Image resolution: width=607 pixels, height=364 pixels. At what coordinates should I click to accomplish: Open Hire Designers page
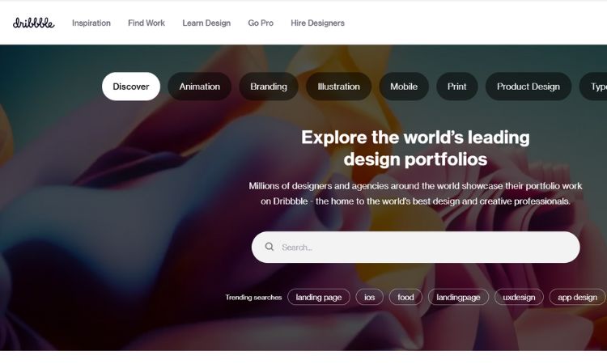(317, 23)
